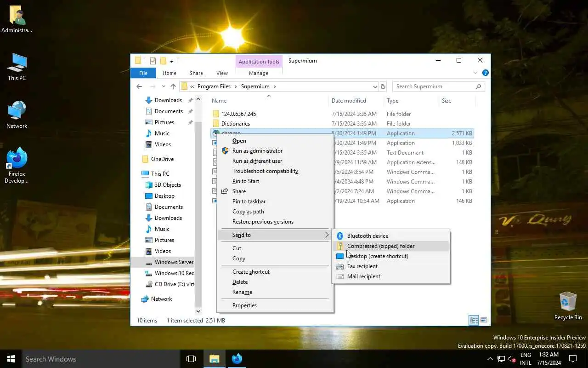588x368 pixels.
Task: Choose Fax recipient in submenu
Action: (390, 266)
